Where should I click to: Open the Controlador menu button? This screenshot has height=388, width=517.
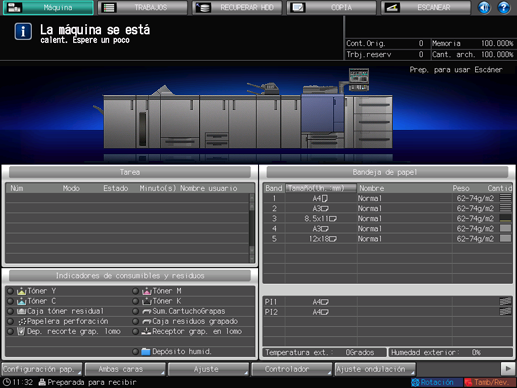pos(291,369)
